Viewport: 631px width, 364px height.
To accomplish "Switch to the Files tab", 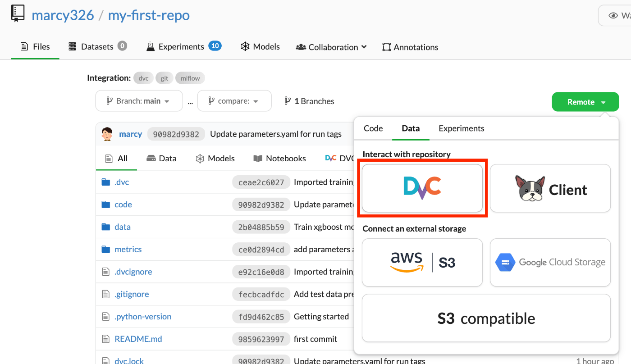I will pyautogui.click(x=35, y=46).
